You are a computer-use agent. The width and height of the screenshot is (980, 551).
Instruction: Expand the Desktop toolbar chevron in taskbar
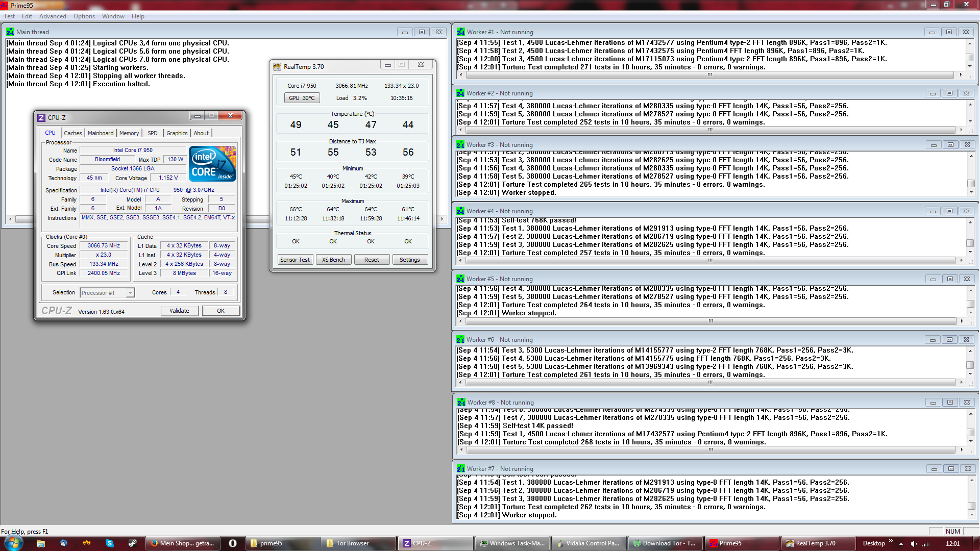(891, 541)
